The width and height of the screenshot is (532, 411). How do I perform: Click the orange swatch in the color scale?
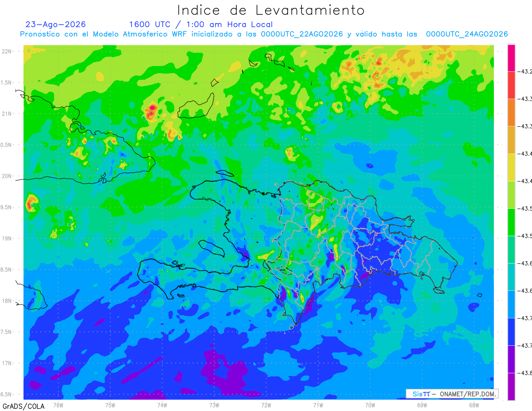(511, 113)
